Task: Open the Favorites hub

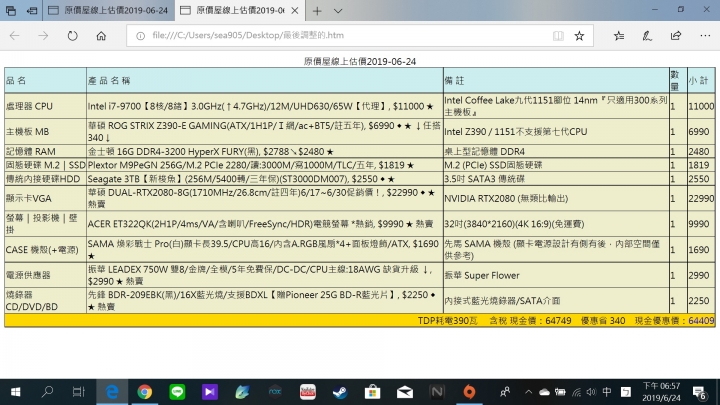Action: tap(619, 36)
